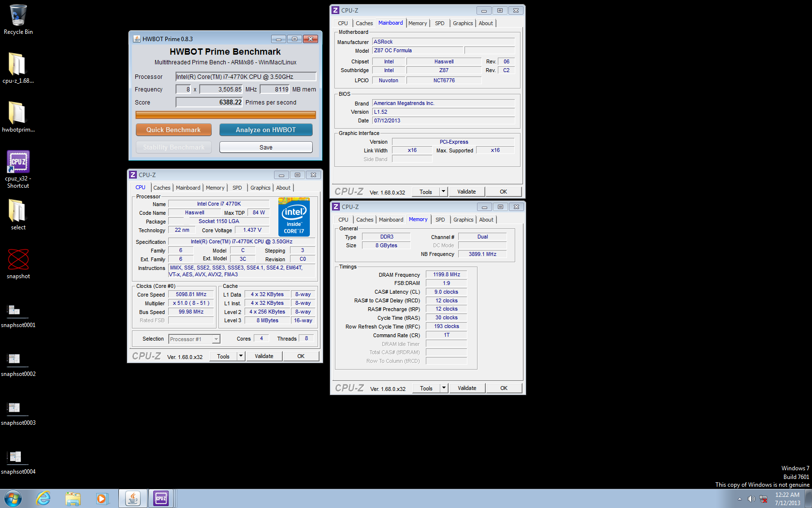Click the Processor name field in HWBOT Prime
The width and height of the screenshot is (812, 508).
246,76
